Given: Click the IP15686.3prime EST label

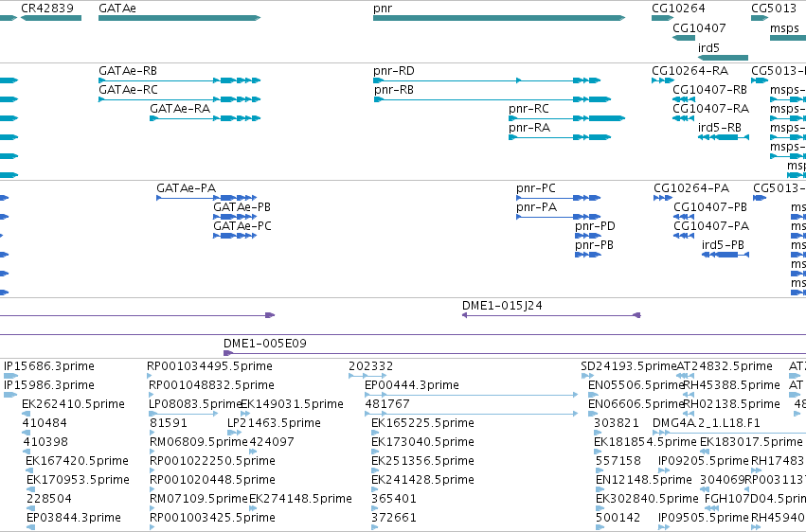Looking at the screenshot, I should pyautogui.click(x=49, y=366).
